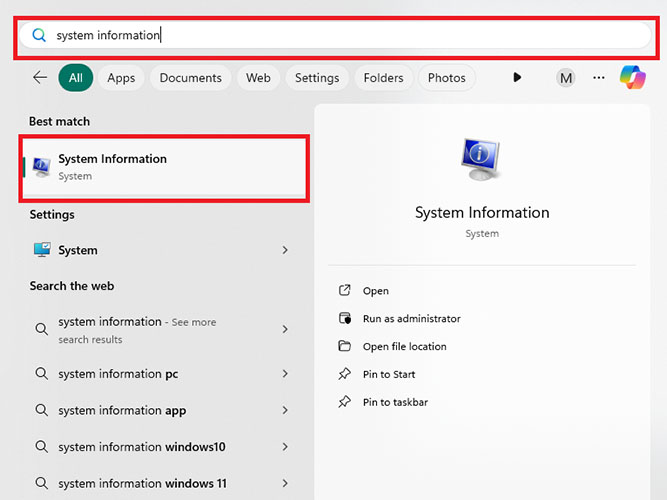Image resolution: width=667 pixels, height=500 pixels.
Task: Click the back arrow in search panel
Action: point(40,78)
